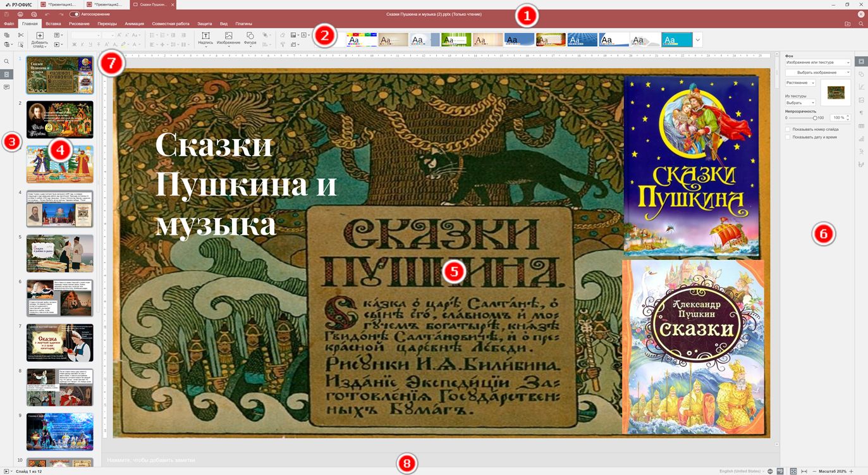Image resolution: width=868 pixels, height=475 pixels.
Task: Open Изображение или текстура fill dropdown
Action: click(x=818, y=63)
